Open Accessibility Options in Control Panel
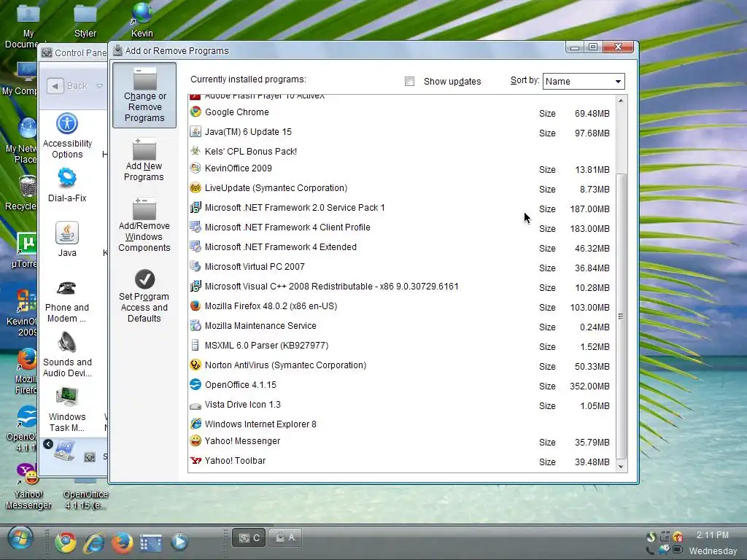 point(67,136)
